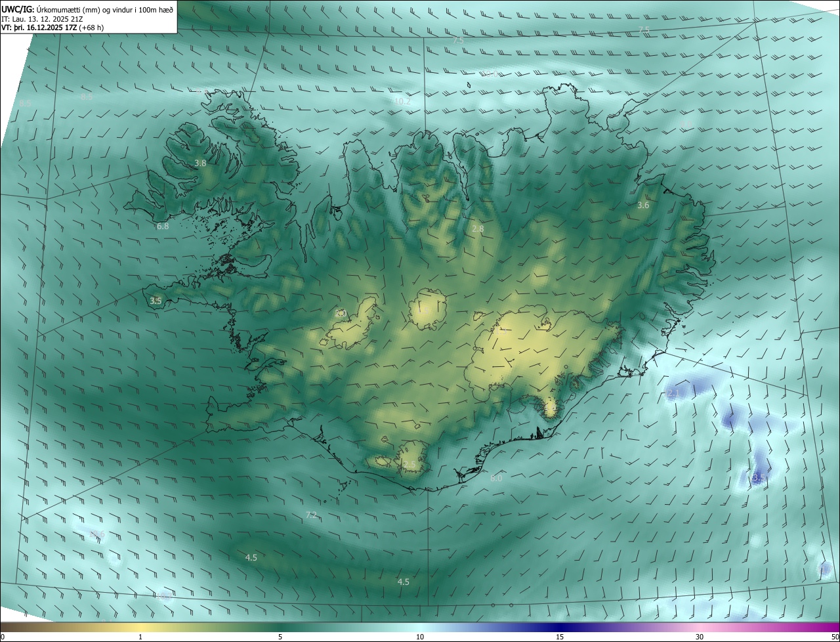Click the colorbar tick label 5
Screen dimensions: 840x642
pyautogui.click(x=280, y=637)
